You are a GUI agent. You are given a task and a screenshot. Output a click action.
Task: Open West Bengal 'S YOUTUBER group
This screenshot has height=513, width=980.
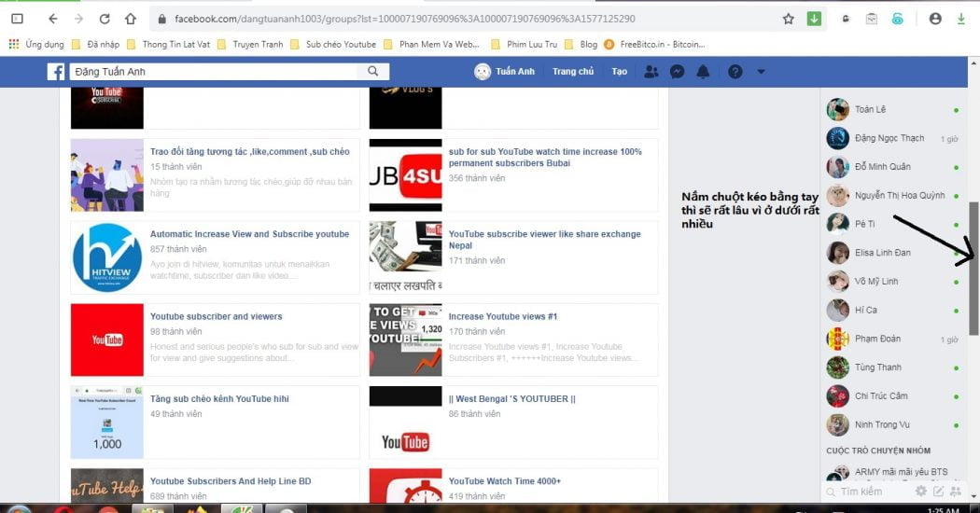pyautogui.click(x=511, y=398)
